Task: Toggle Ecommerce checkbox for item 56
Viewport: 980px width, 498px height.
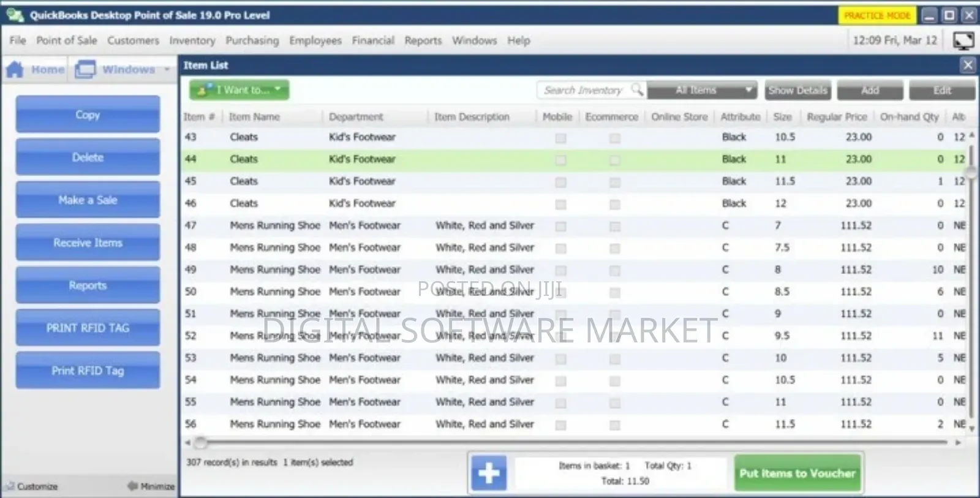Action: pos(614,424)
